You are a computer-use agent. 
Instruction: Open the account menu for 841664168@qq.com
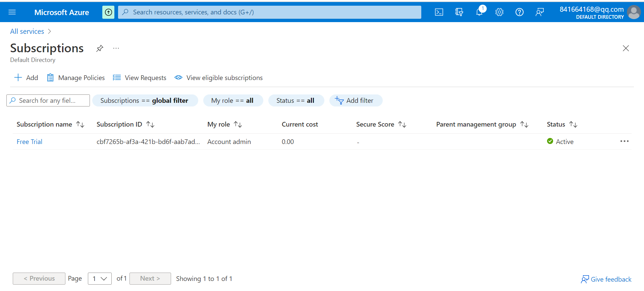[x=592, y=12]
